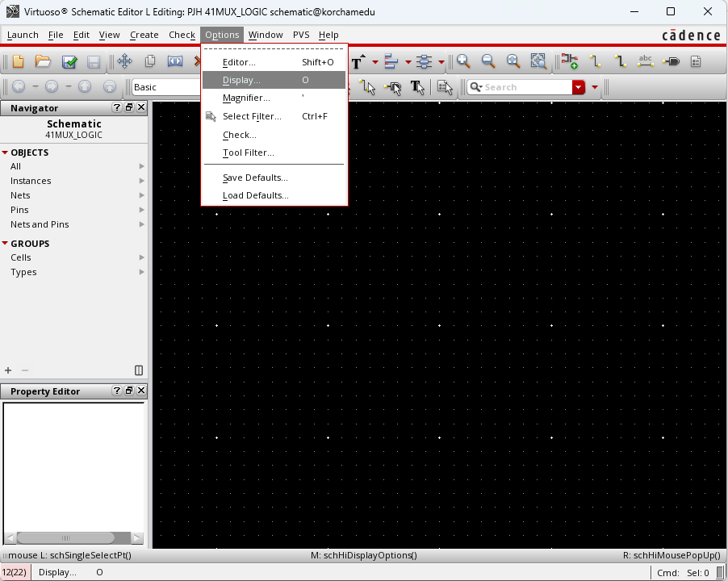Click the select filter form cursor icon
This screenshot has height=581, width=728.
click(445, 87)
